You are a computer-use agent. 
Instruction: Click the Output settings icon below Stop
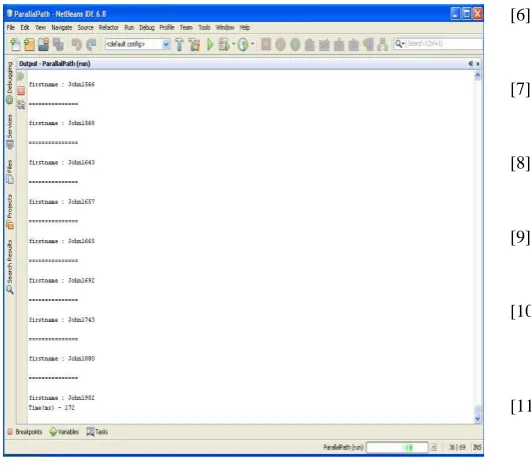point(21,105)
